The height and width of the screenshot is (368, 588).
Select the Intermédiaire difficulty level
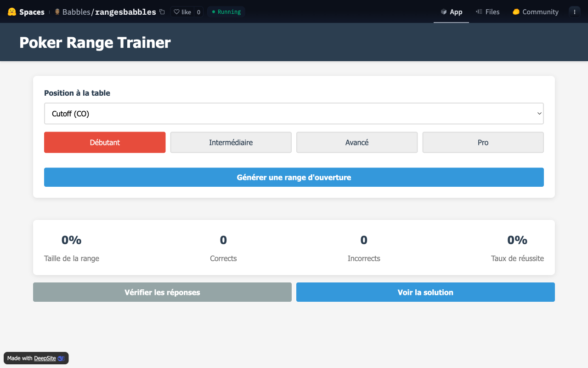pos(231,143)
